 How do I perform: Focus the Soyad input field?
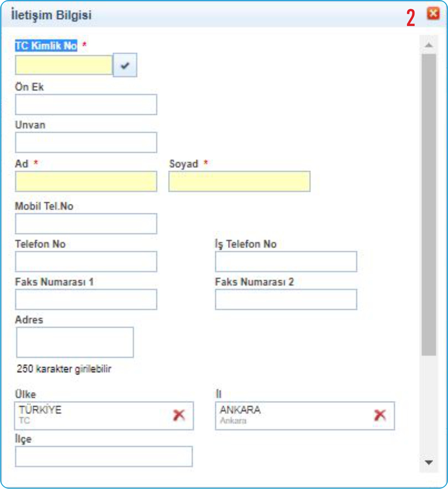239,181
